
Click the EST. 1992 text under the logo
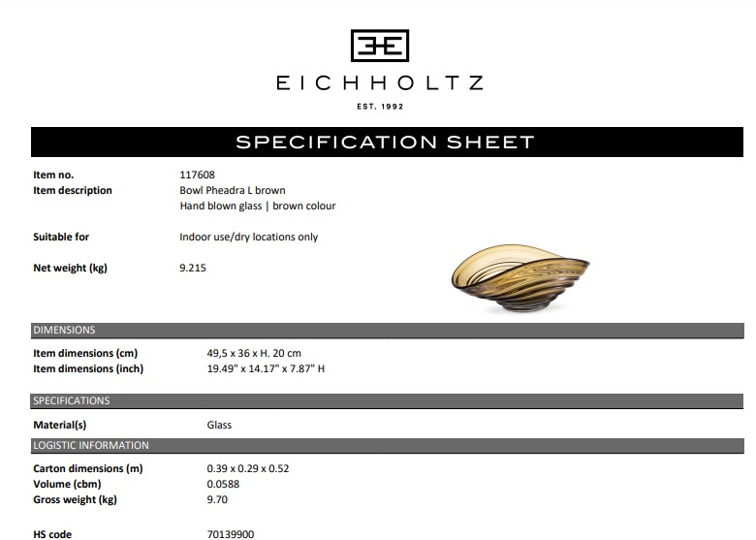click(x=379, y=107)
